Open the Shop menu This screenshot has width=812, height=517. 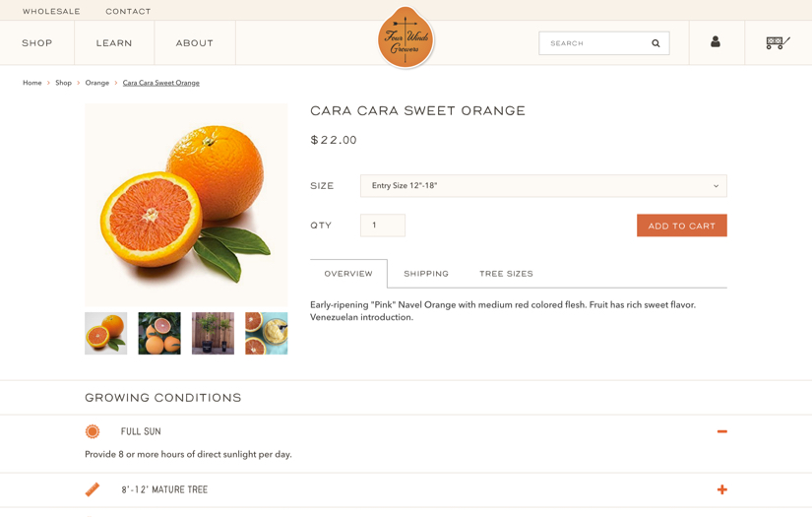(x=37, y=43)
